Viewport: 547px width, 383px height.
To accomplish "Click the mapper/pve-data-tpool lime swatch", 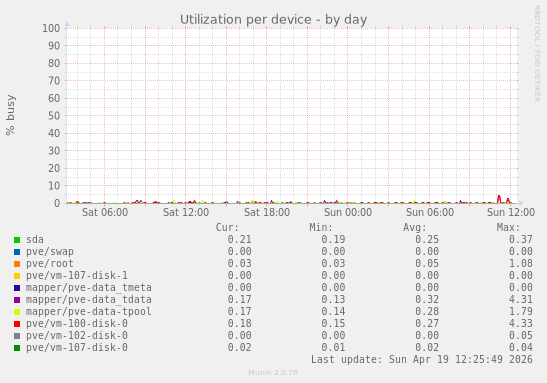I will [x=17, y=312].
